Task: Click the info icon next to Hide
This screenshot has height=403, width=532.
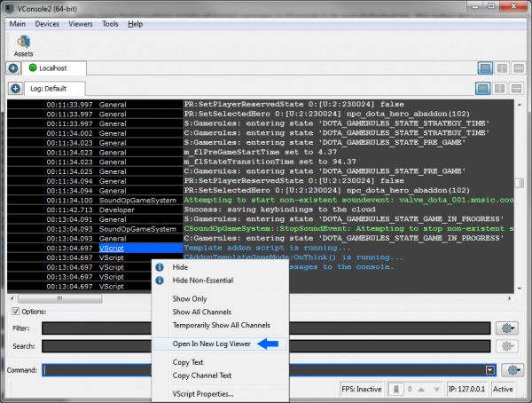Action: [x=160, y=267]
